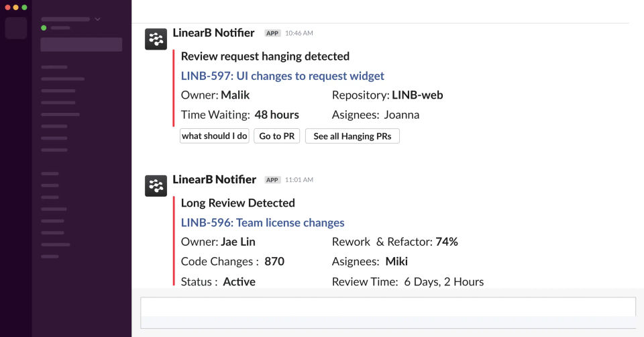
Task: Click the LinearB Notifier avatar on the 11:01 AM message
Action: tap(156, 186)
